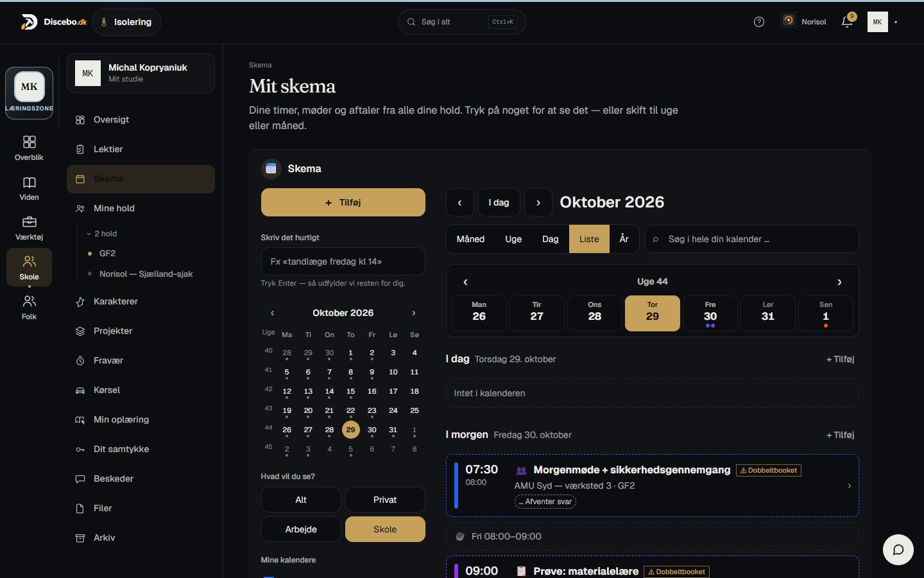
Task: Switch to Måned view
Action: 470,239
